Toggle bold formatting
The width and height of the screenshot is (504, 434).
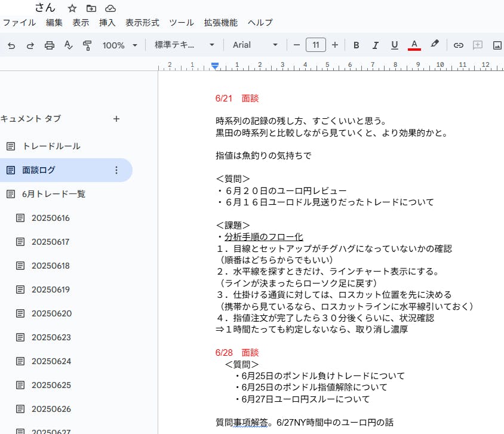point(356,45)
